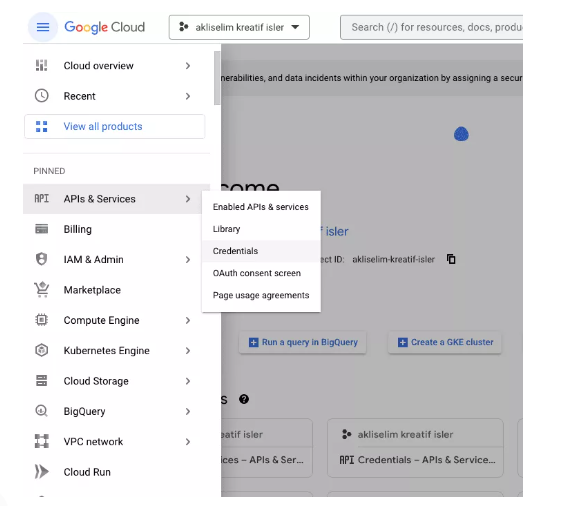Copy the project ID with the copy icon
Image resolution: width=561 pixels, height=506 pixels.
(x=451, y=259)
